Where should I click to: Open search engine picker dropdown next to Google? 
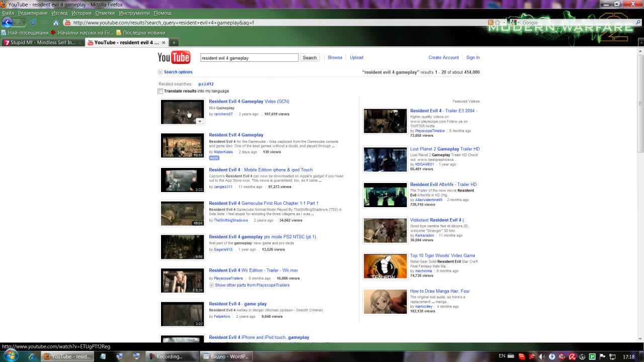pos(518,23)
